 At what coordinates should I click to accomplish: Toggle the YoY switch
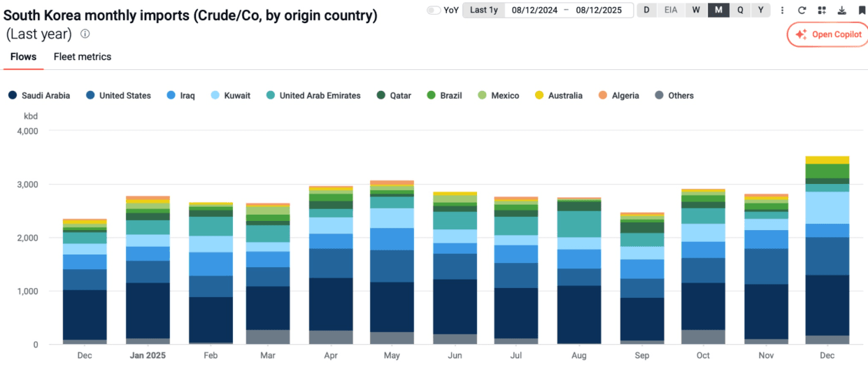tap(434, 10)
